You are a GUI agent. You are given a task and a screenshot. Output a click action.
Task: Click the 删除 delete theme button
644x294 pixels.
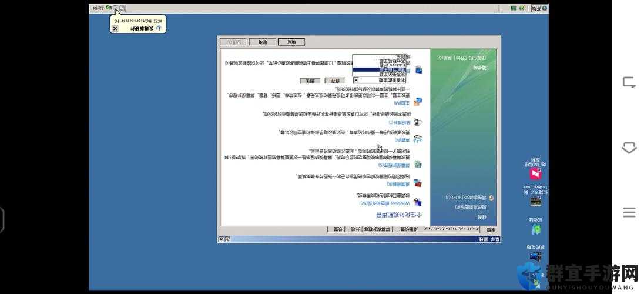click(310, 81)
